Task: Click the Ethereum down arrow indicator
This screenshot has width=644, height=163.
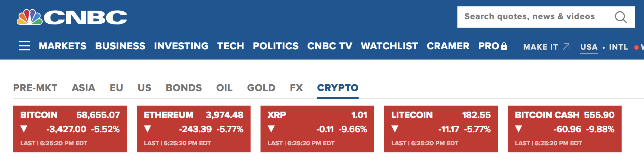Action: point(147,129)
